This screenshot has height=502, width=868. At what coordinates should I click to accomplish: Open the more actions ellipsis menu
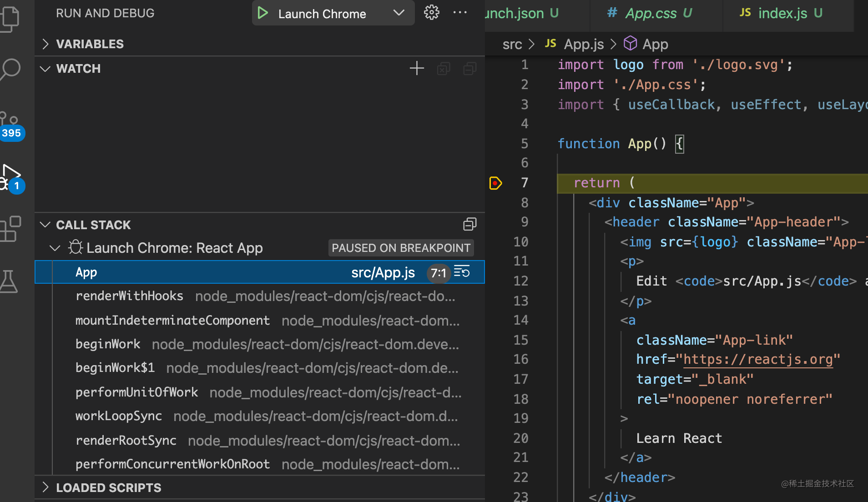tap(460, 13)
